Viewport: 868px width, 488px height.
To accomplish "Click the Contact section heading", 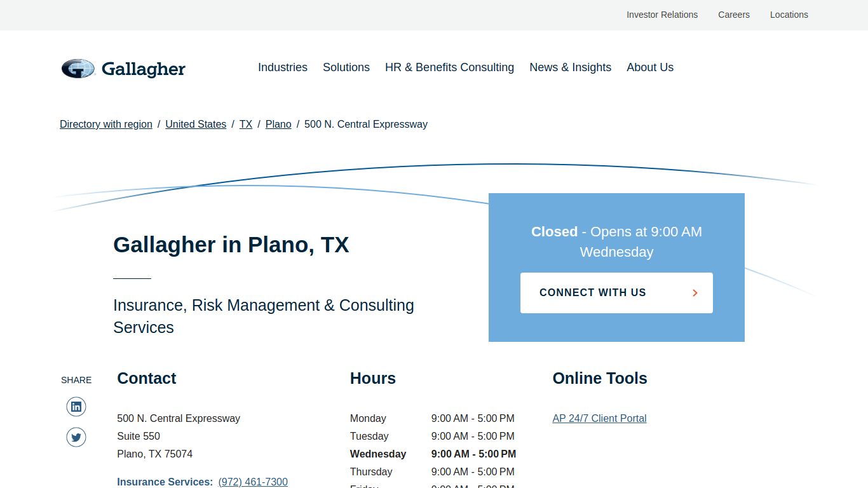I will (147, 378).
